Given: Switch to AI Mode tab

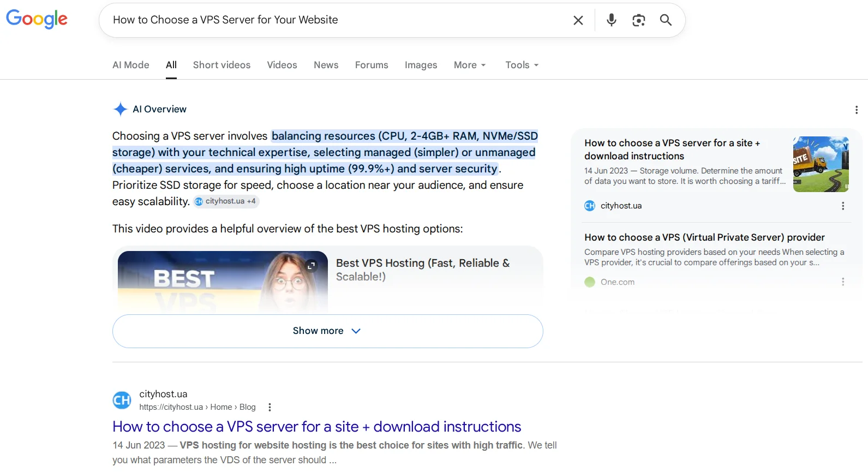Looking at the screenshot, I should tap(131, 65).
